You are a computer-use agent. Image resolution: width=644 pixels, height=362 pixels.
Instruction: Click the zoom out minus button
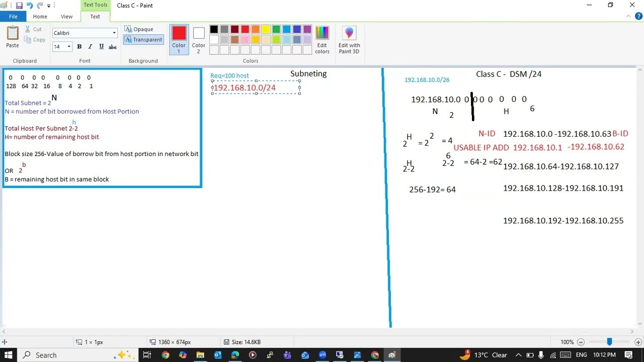[x=581, y=342]
